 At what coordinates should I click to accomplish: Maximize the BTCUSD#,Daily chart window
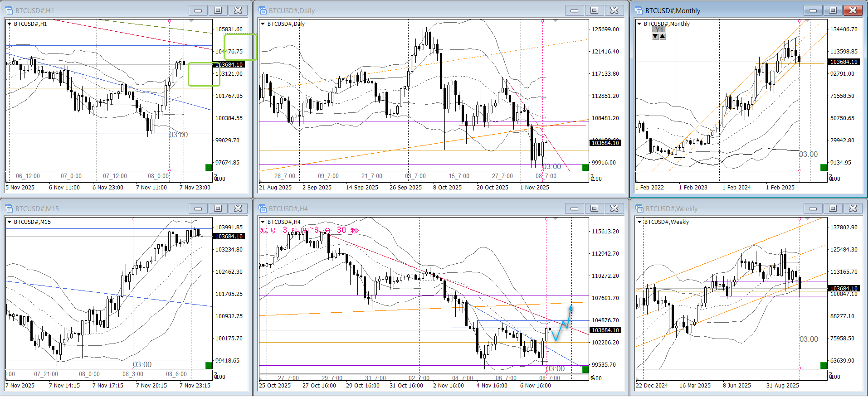pyautogui.click(x=594, y=10)
